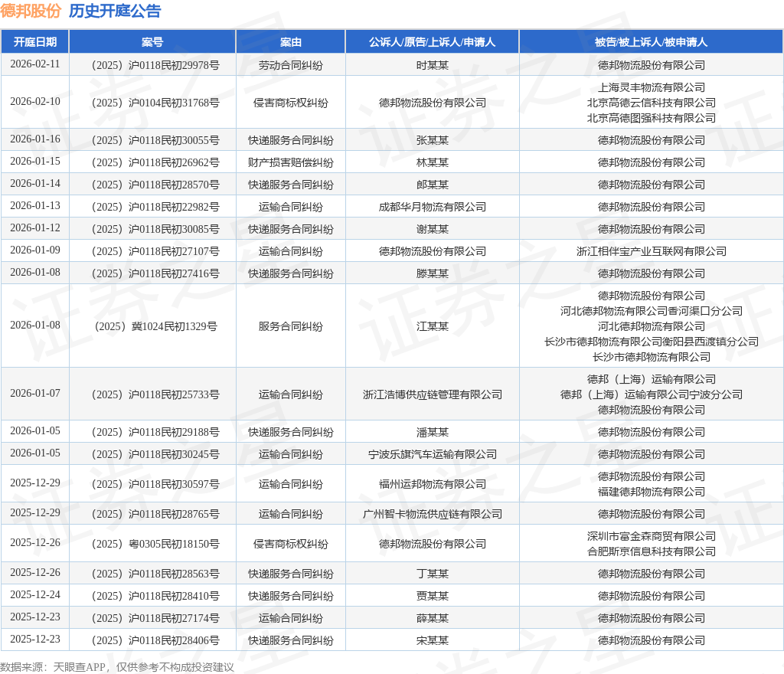Viewport: 784px width, 674px height.
Task: Click case number 沪0118民初27107号
Action: [x=155, y=251]
